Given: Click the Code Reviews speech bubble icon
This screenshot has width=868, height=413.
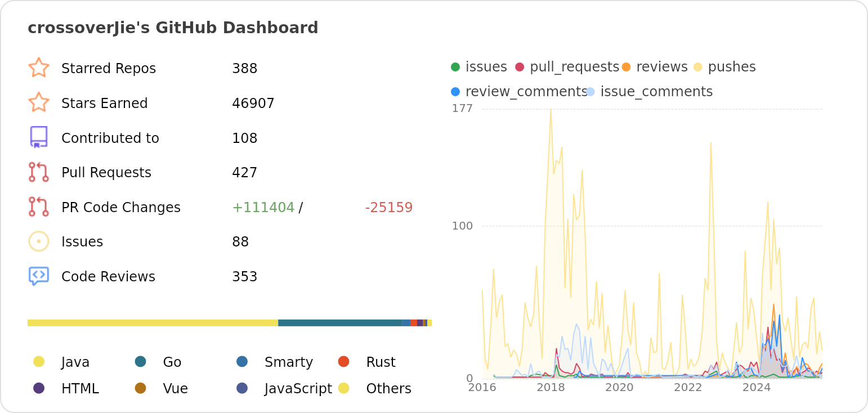Looking at the screenshot, I should (39, 276).
